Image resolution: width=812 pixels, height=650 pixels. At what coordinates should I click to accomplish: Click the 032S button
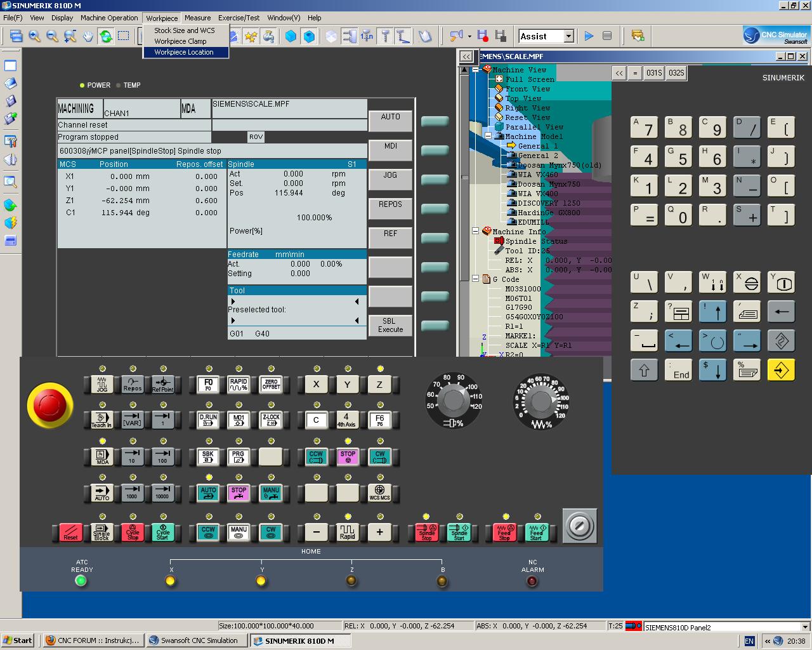[676, 73]
